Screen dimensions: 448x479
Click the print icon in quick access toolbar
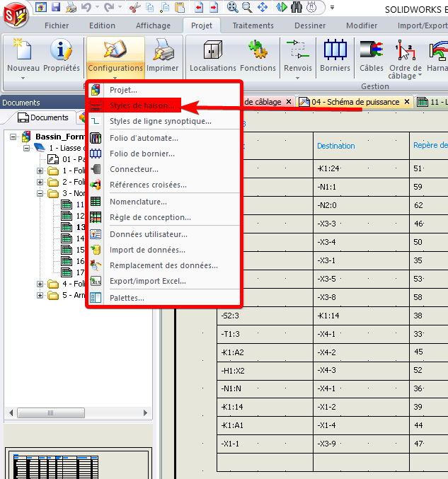point(71,6)
